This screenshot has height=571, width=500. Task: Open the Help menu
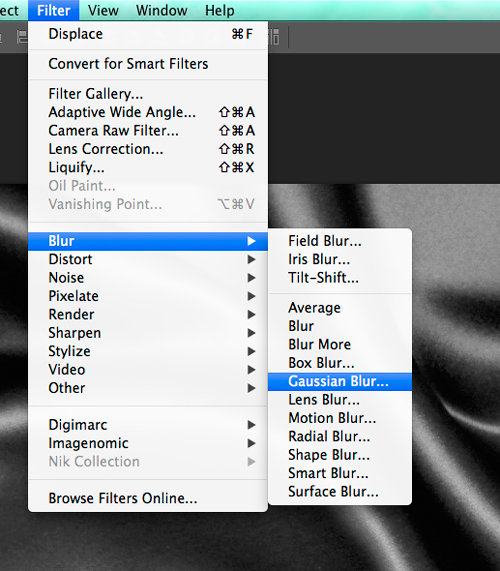click(220, 10)
